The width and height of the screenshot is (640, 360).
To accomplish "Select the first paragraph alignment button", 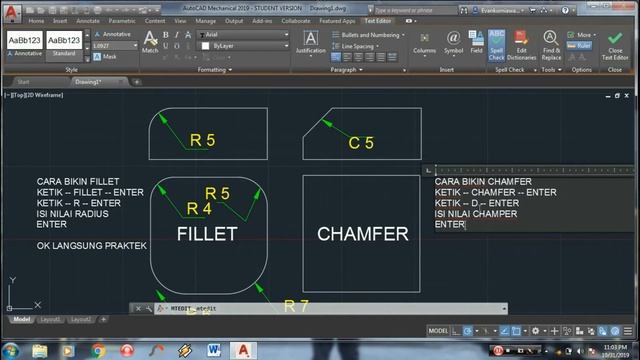I will coord(336,57).
